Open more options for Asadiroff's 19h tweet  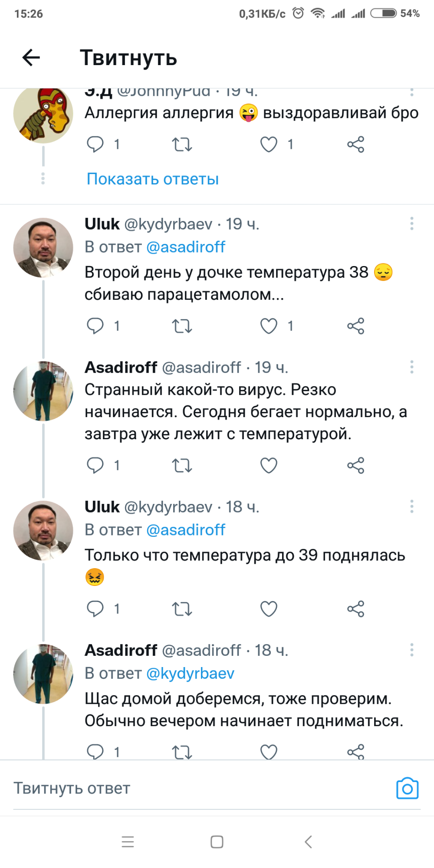[411, 368]
